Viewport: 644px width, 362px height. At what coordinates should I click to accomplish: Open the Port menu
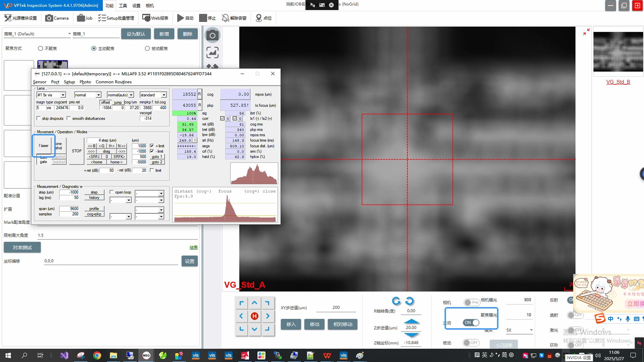pos(55,82)
